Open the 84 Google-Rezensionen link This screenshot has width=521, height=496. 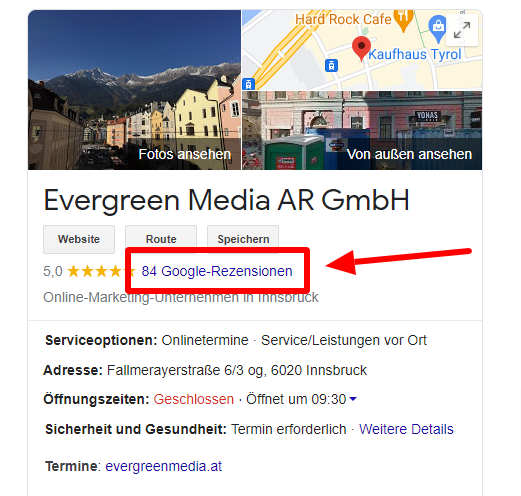(217, 271)
